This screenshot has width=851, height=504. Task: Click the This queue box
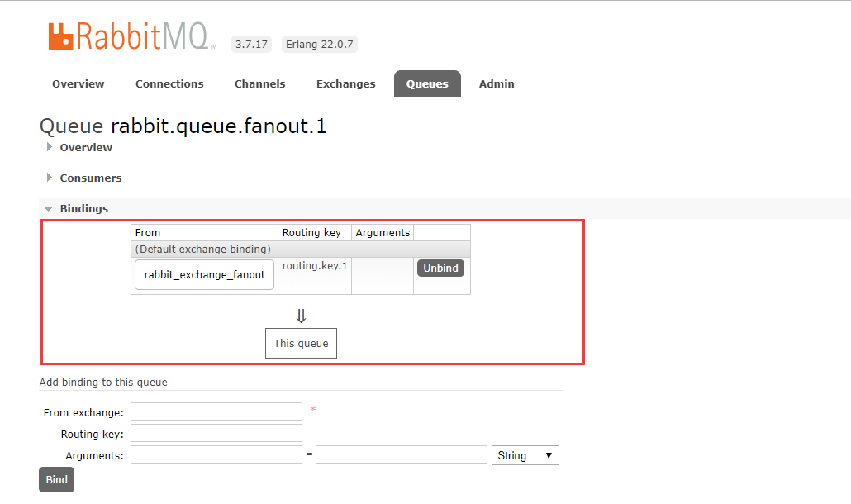click(x=302, y=343)
